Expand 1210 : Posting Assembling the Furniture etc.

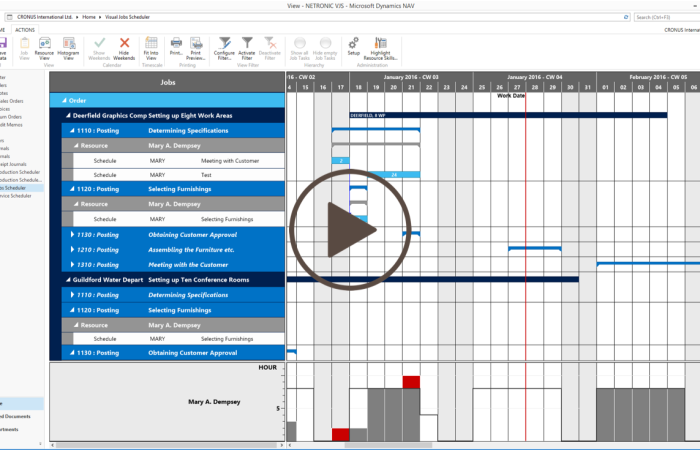(72, 250)
